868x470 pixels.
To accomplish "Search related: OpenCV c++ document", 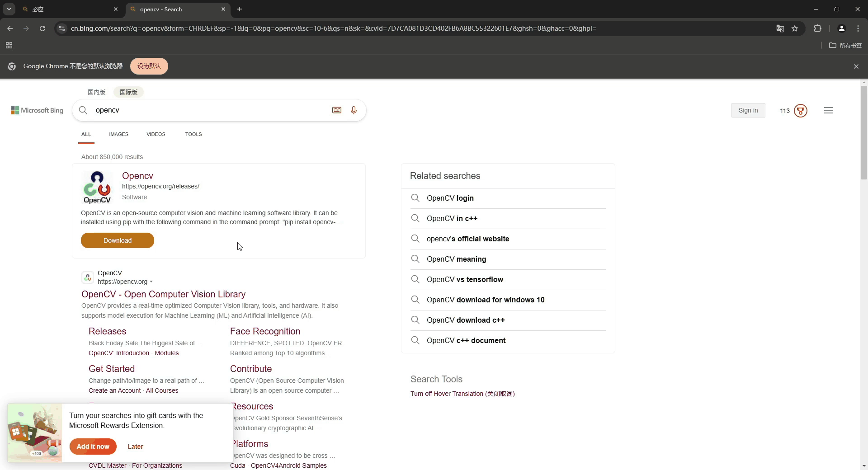I will [x=466, y=340].
